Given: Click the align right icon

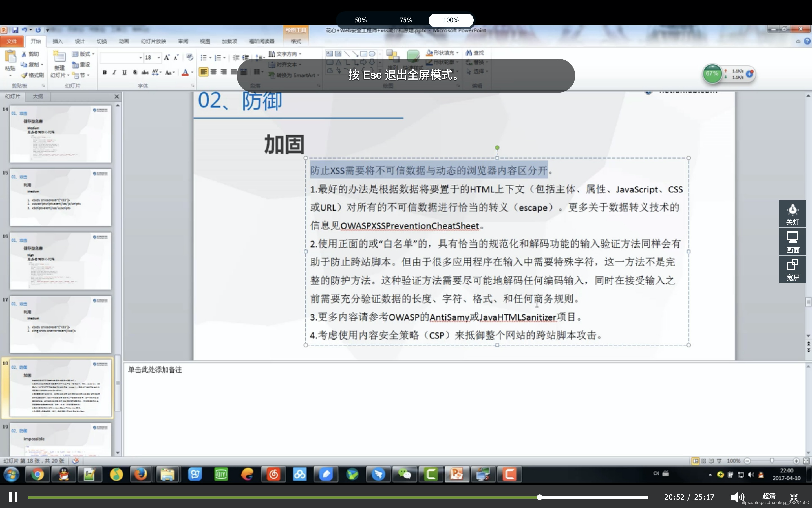Looking at the screenshot, I should click(x=224, y=72).
